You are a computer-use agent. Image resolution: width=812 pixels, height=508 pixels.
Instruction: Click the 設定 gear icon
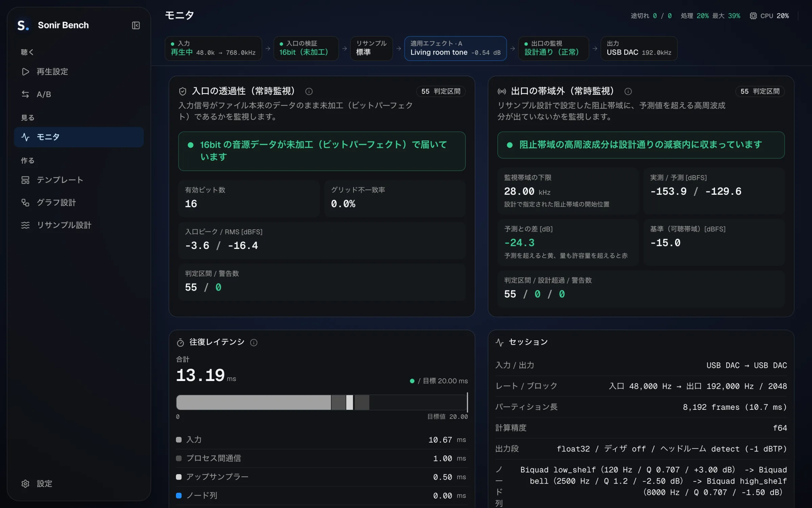click(25, 484)
